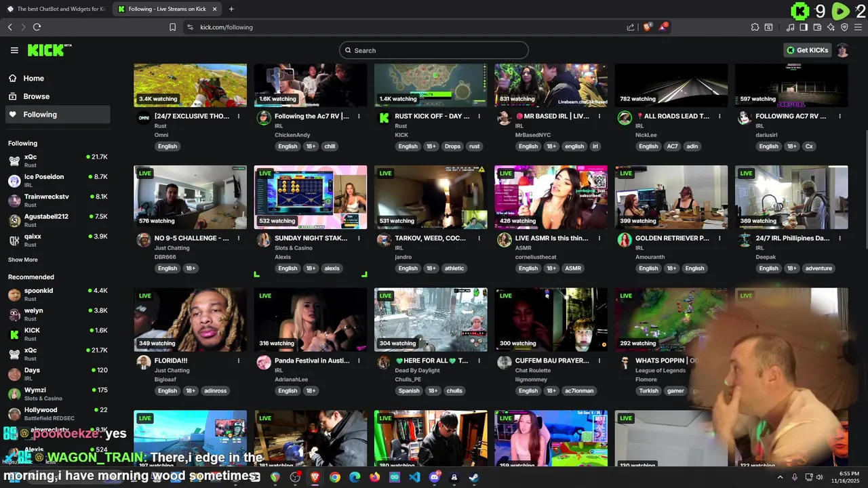This screenshot has height=488, width=868.
Task: Open the options menu for 'SUNDAY NIGHT STAK...' stream
Action: (359, 239)
